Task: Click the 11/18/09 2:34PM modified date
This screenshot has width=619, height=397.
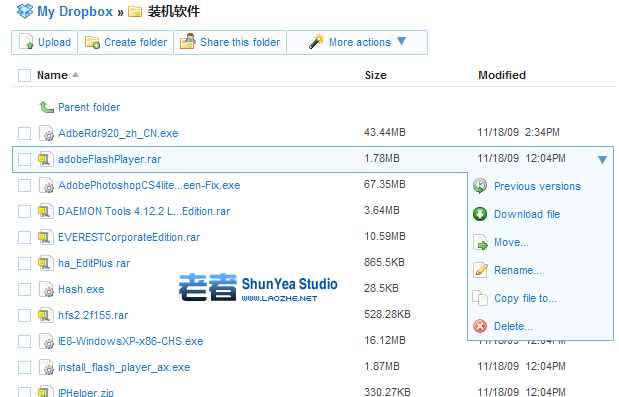Action: coord(519,132)
